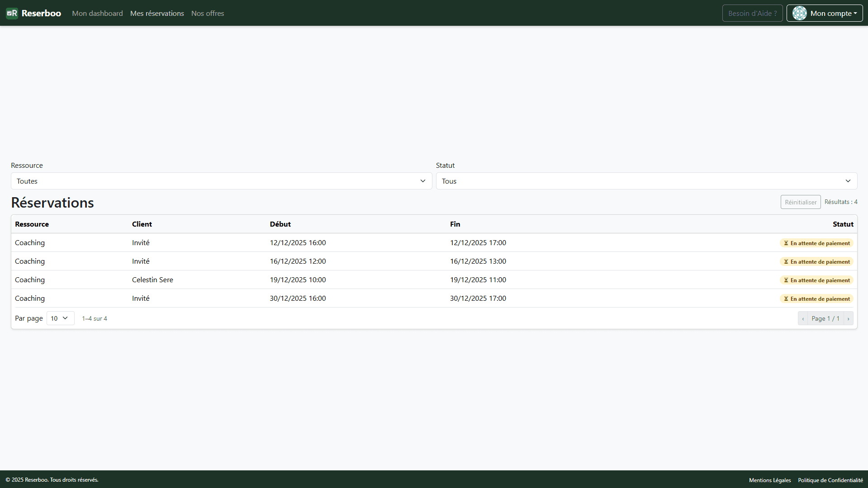
Task: Click pending payment badge for 12/12/2025 booking
Action: pos(816,243)
